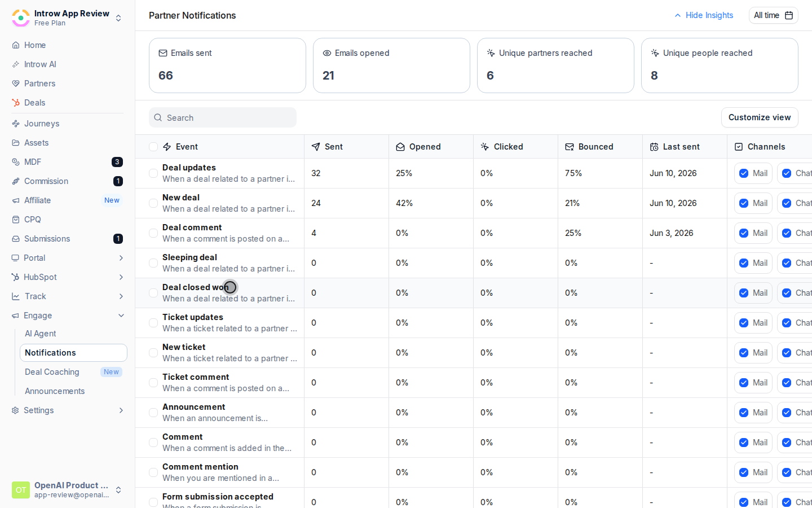812x508 pixels.
Task: Open the workspace switcher next to Introw App Review
Action: coord(118,18)
